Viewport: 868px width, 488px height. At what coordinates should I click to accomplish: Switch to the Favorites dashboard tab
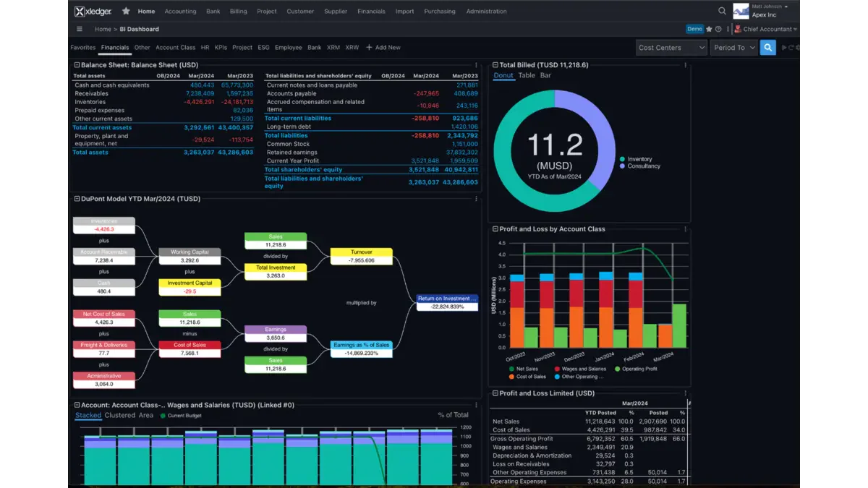(82, 48)
